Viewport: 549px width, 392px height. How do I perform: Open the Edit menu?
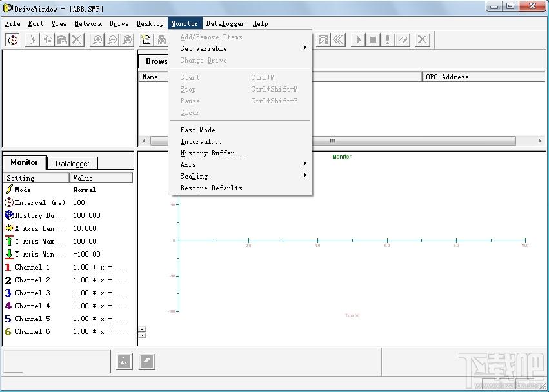point(35,23)
